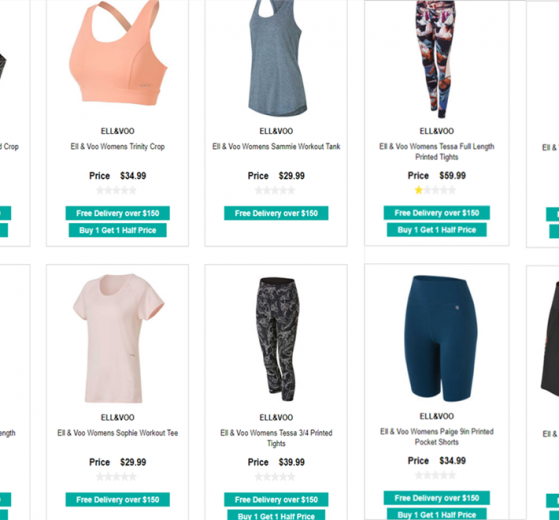
Task: View the Tessa Full Length Printed Tights image
Action: pos(437,59)
